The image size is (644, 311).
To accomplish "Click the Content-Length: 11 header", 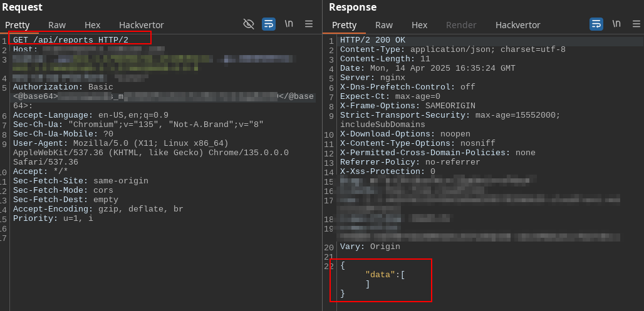I will [x=385, y=59].
